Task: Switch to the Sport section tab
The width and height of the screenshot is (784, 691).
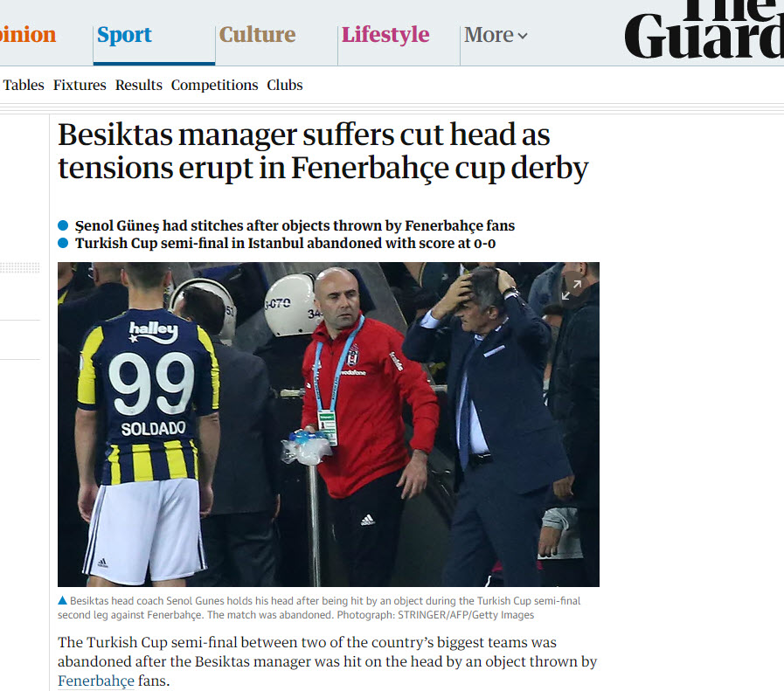Action: [x=124, y=35]
